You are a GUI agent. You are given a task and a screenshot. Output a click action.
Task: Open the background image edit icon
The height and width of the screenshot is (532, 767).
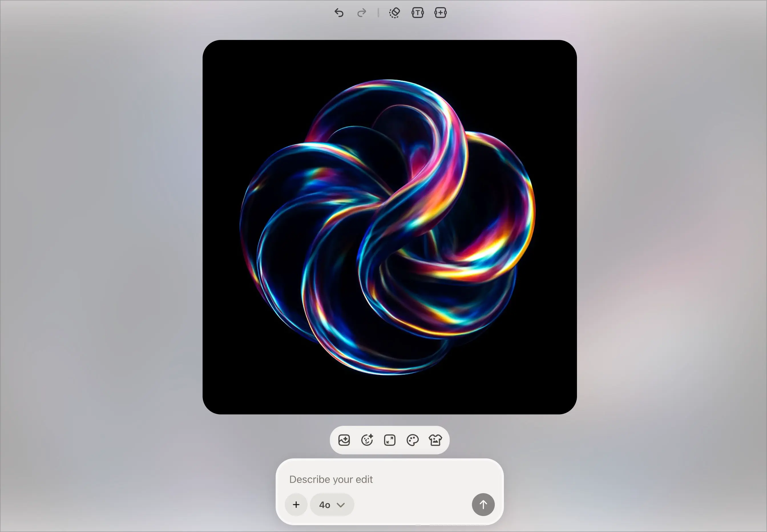344,440
